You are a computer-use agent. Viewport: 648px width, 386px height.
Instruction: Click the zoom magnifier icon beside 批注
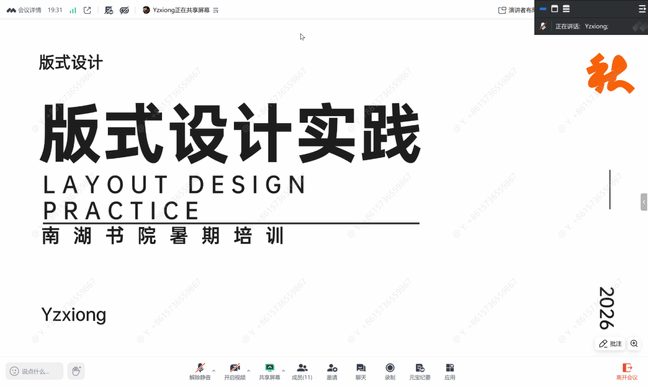click(634, 343)
